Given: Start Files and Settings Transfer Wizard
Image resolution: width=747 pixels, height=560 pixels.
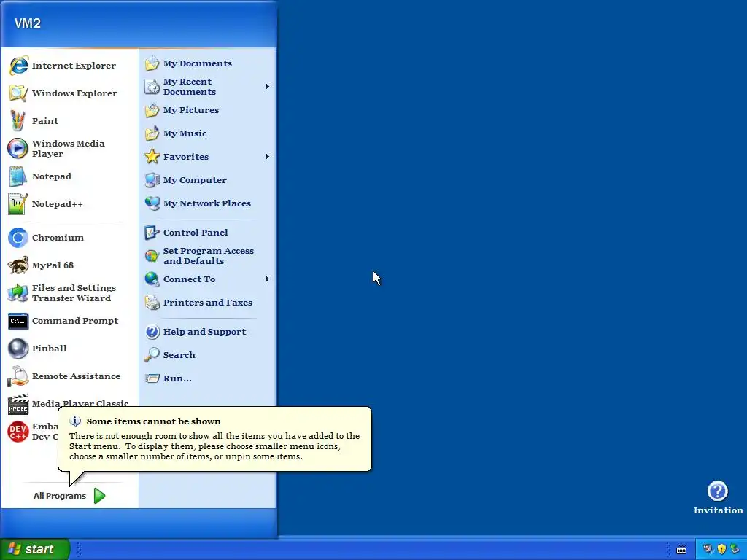Looking at the screenshot, I should pos(69,293).
